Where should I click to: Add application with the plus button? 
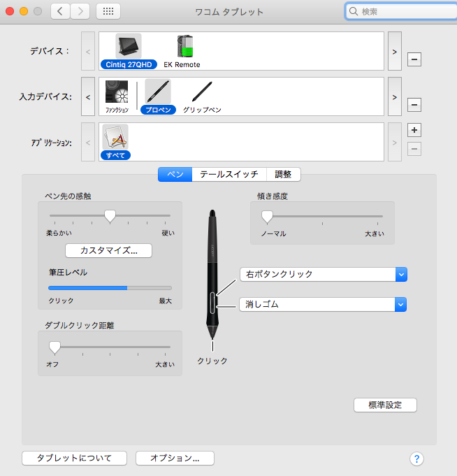click(414, 130)
